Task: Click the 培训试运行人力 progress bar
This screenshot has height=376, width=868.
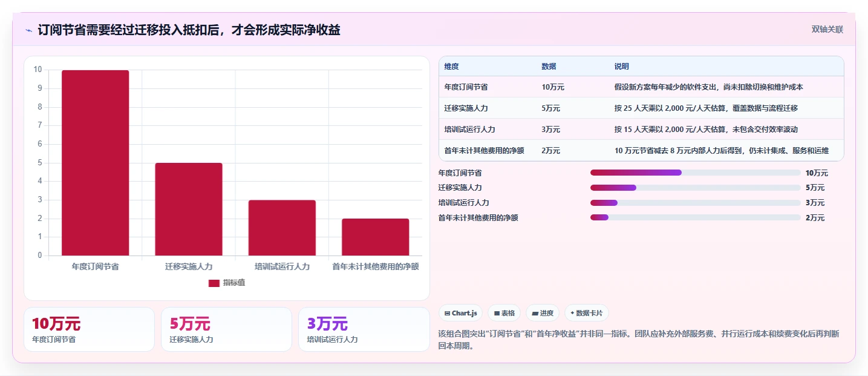Action: (x=696, y=203)
